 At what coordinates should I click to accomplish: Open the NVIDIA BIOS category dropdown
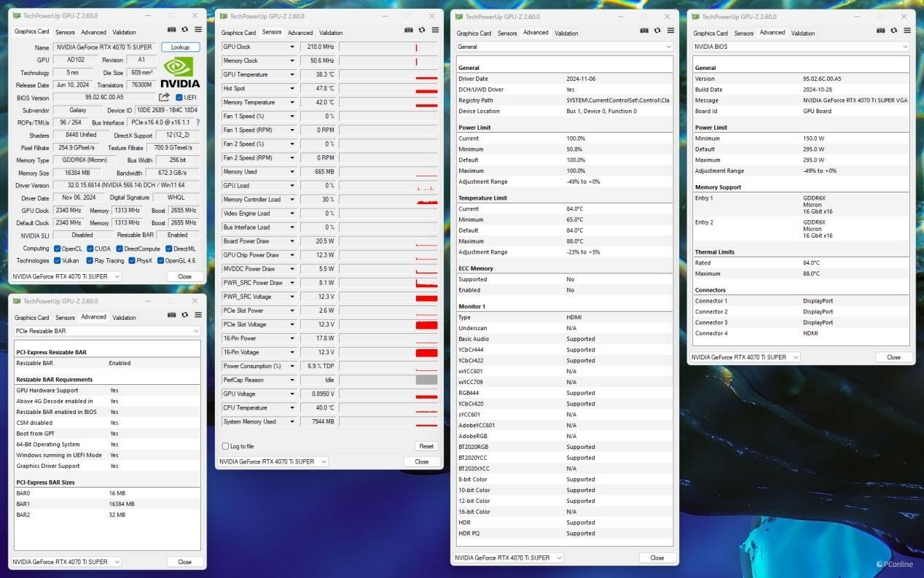click(x=801, y=47)
